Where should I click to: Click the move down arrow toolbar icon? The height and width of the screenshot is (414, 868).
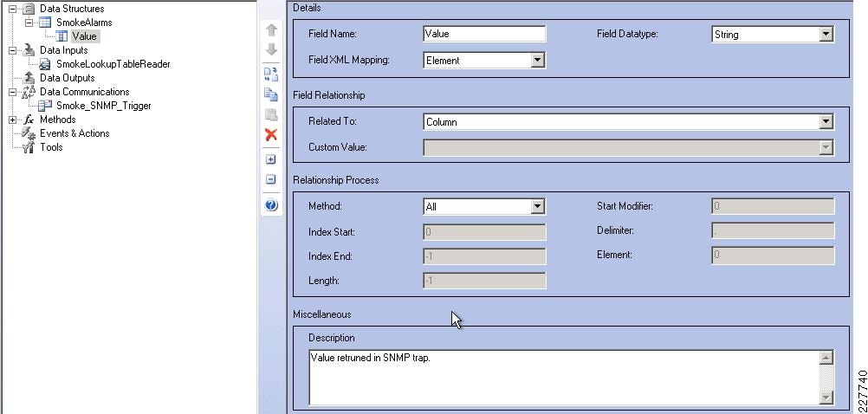[x=271, y=50]
